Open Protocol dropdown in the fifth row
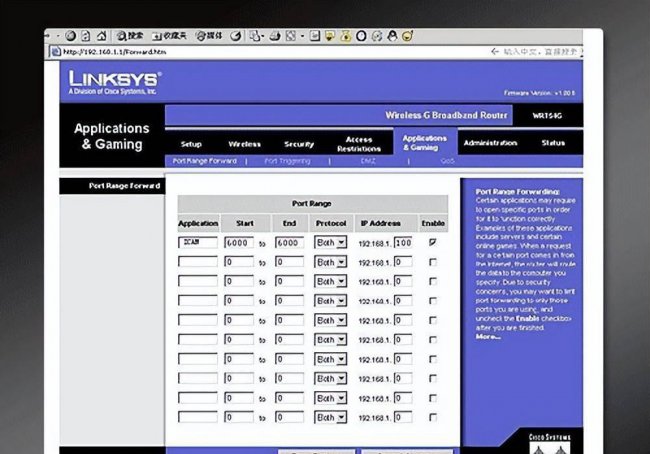 (330, 320)
